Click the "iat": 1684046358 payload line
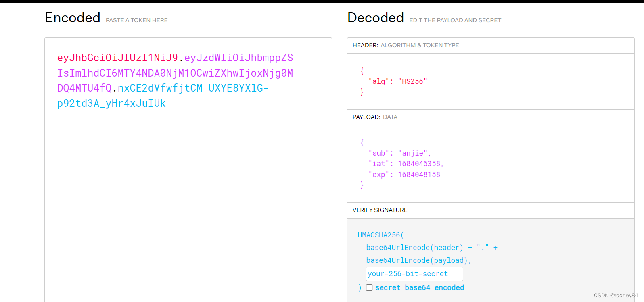The width and height of the screenshot is (644, 302). pyautogui.click(x=406, y=164)
